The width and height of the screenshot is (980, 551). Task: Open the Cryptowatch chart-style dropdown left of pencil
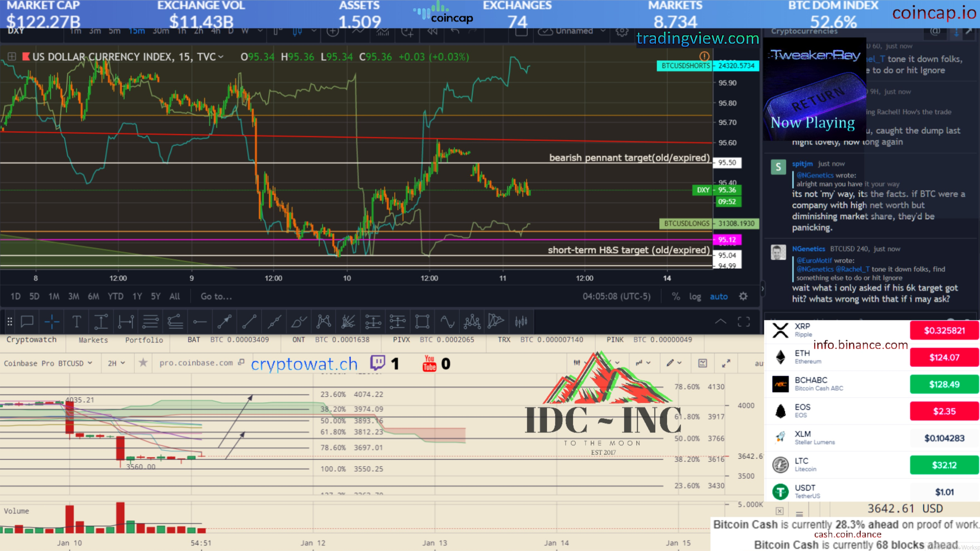coord(643,363)
